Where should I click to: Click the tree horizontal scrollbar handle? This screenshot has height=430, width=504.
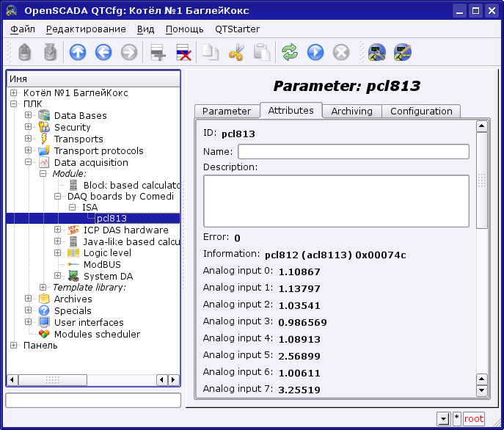pyautogui.click(x=52, y=380)
